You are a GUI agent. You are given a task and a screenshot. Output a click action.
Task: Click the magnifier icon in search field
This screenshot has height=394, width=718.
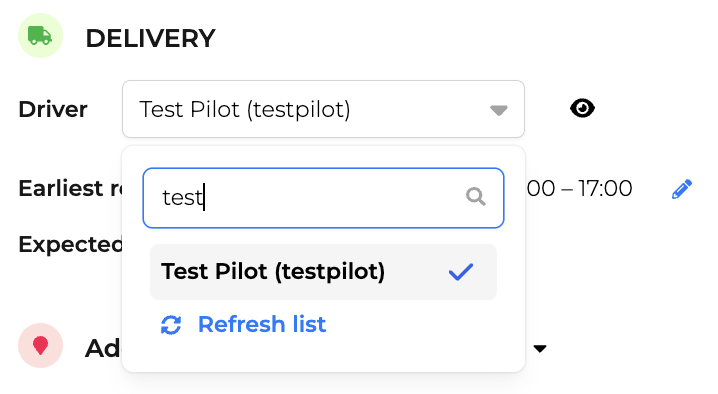click(476, 197)
